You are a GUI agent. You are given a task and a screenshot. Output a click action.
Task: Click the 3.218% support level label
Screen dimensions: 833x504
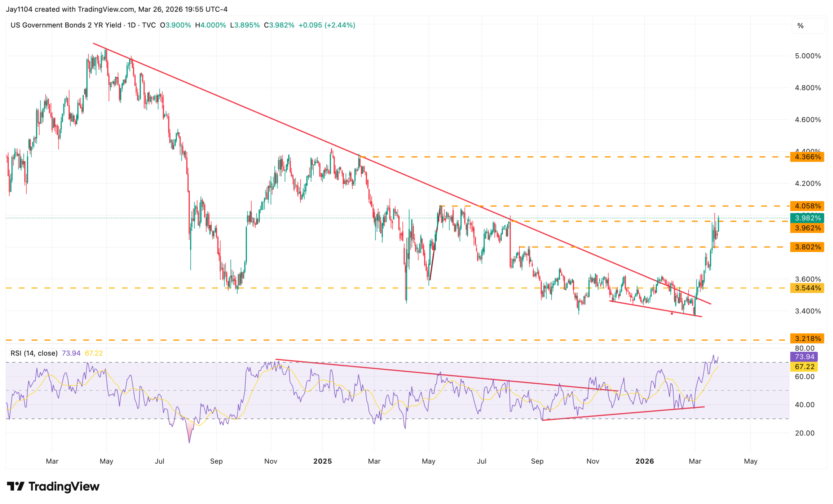(807, 338)
